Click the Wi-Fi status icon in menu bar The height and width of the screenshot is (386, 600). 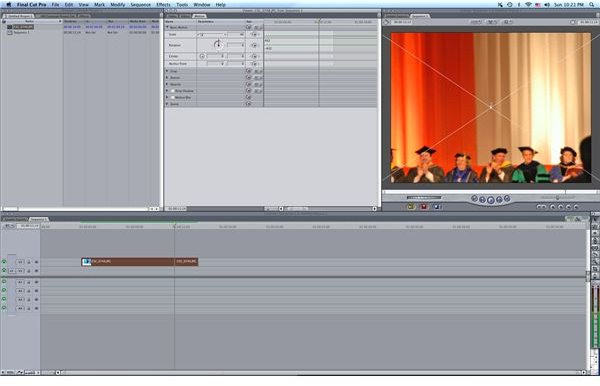point(528,5)
